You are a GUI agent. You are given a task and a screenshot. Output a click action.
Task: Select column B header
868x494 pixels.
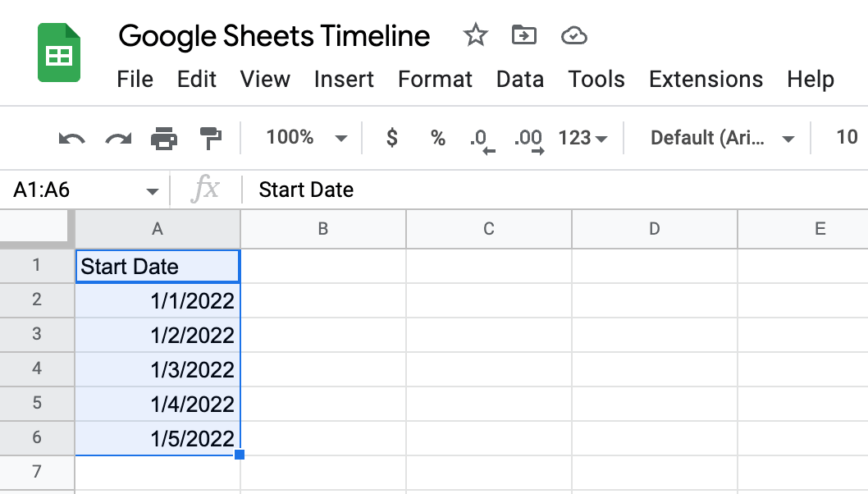[x=323, y=229]
